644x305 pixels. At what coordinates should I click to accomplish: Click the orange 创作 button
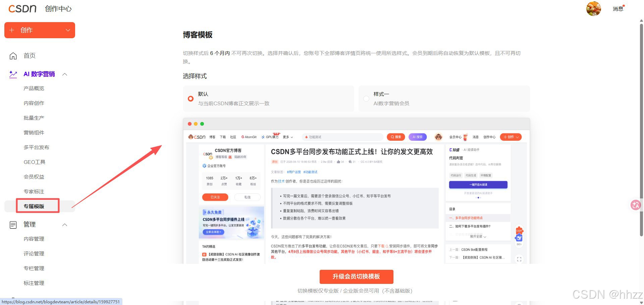(x=40, y=30)
